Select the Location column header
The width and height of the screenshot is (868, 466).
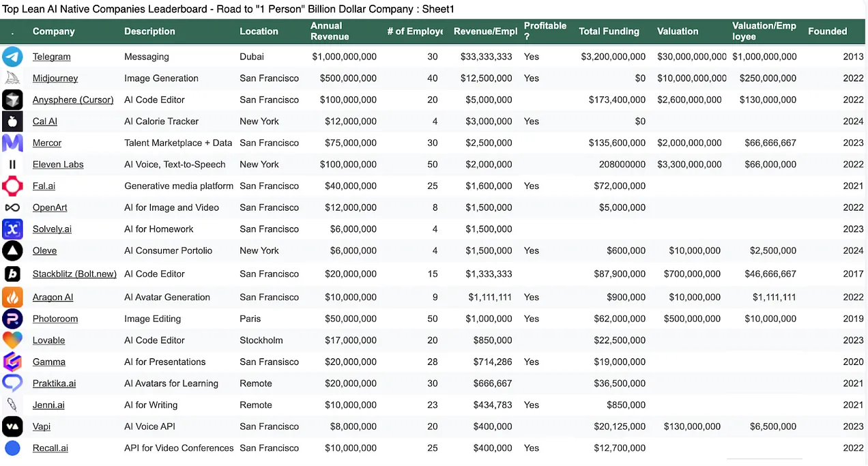pos(259,31)
